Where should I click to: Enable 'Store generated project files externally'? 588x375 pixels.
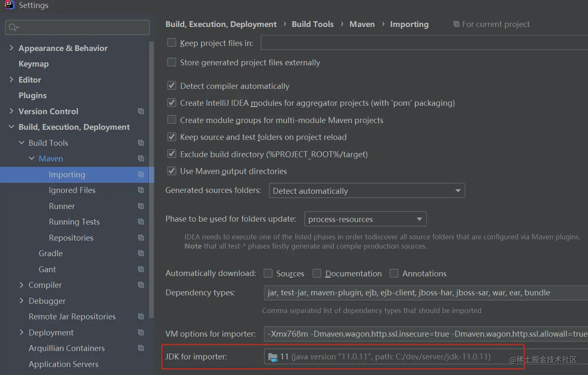point(172,62)
